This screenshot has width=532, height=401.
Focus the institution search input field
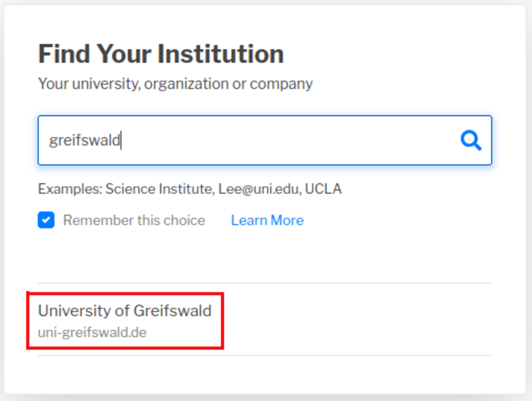pyautogui.click(x=248, y=140)
